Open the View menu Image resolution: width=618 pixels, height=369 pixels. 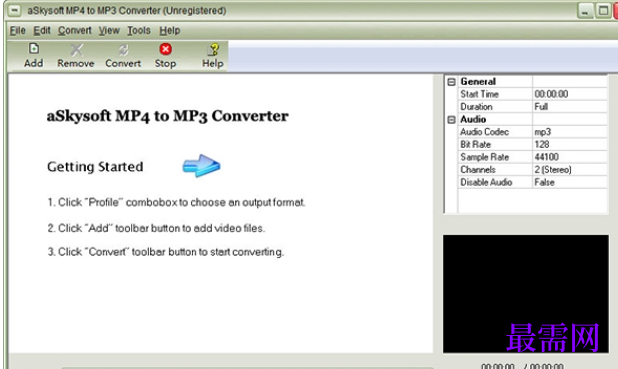pyautogui.click(x=109, y=30)
